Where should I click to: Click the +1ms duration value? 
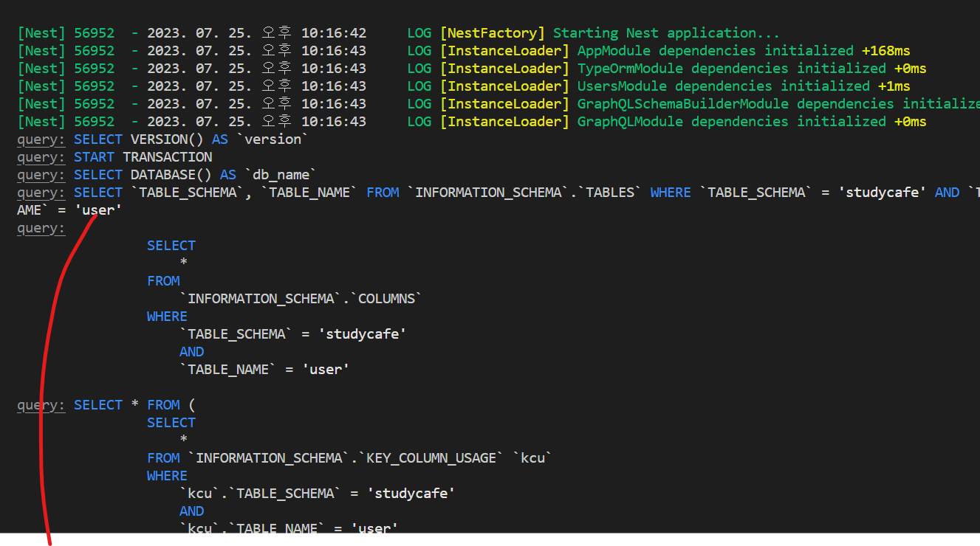[894, 86]
